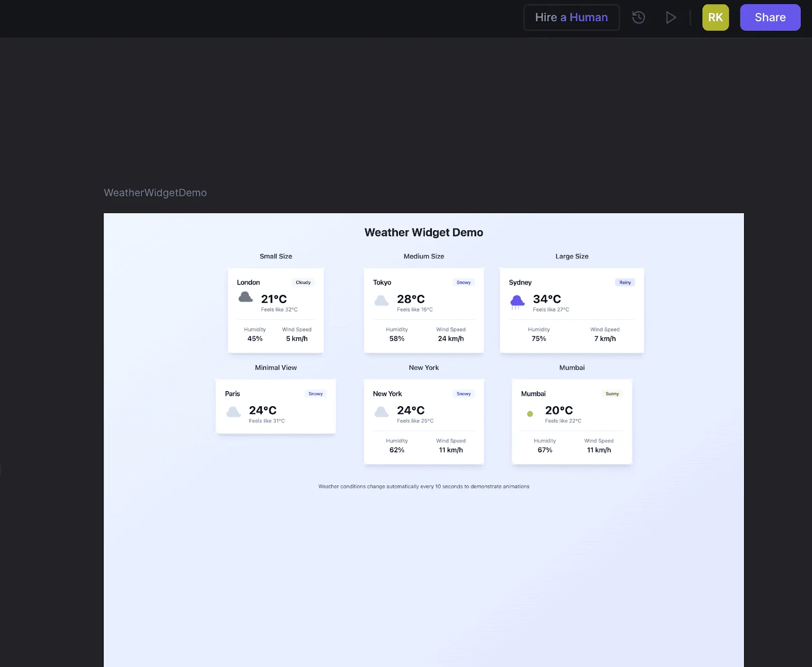The height and width of the screenshot is (667, 812).
Task: Click the Snowy badge on Tokyo card
Action: (x=463, y=283)
